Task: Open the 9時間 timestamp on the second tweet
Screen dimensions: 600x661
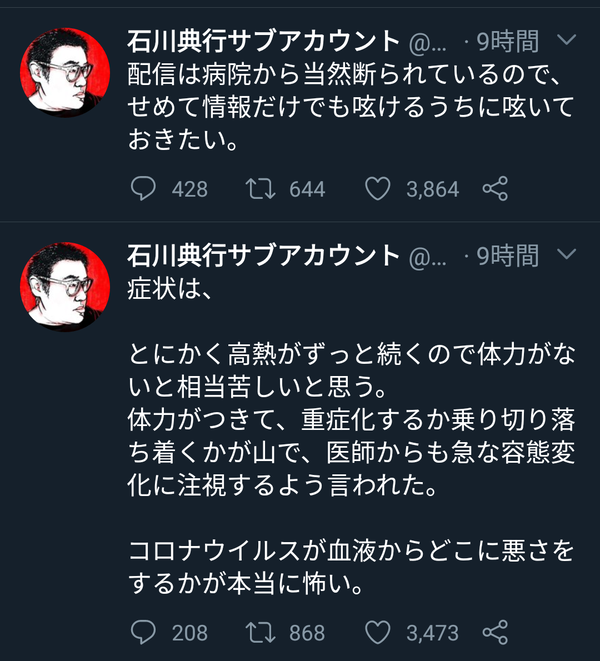Action: click(508, 255)
